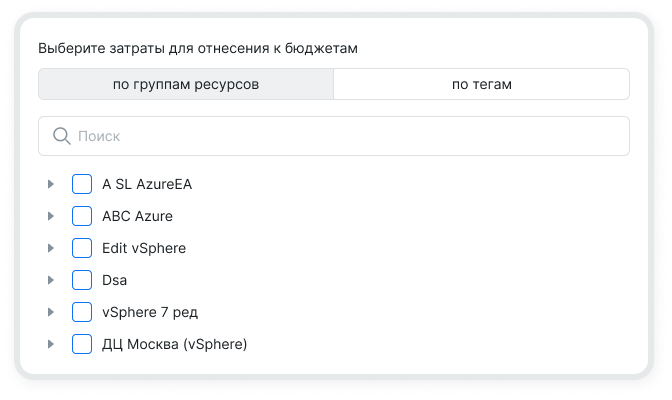The width and height of the screenshot is (672, 400).
Task: Expand the A SL AzureEA tree node
Action: pos(50,184)
